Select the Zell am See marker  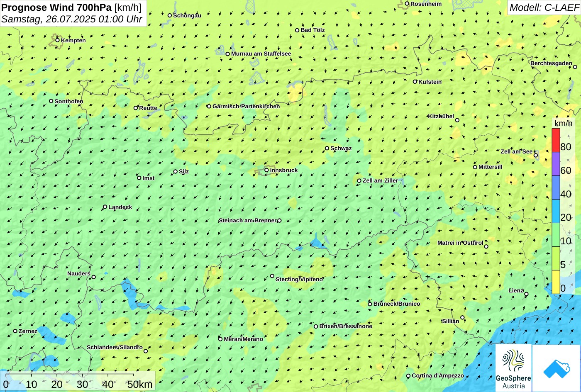[536, 156]
